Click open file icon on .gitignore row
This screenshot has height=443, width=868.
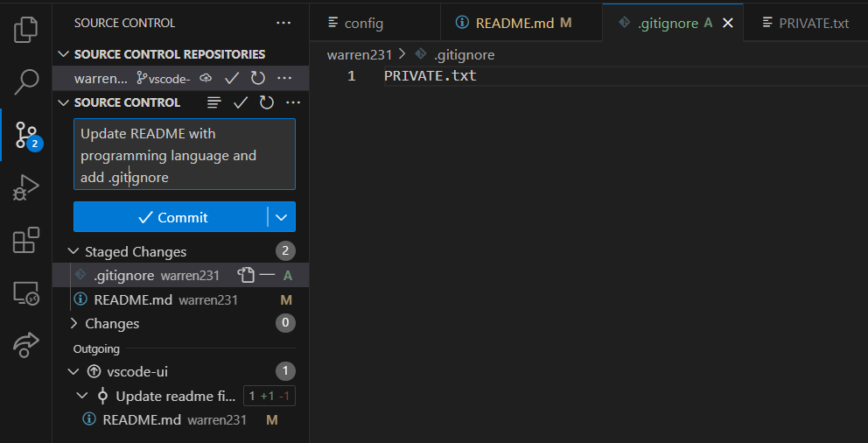(x=245, y=275)
